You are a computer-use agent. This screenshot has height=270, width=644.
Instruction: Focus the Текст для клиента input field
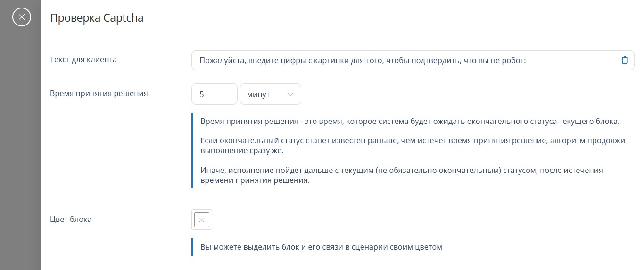pyautogui.click(x=413, y=60)
